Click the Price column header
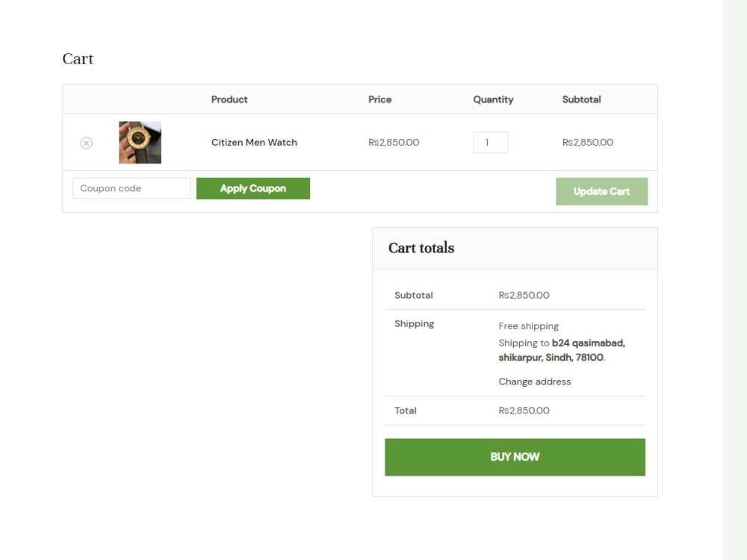Image resolution: width=747 pixels, height=560 pixels. coord(379,99)
